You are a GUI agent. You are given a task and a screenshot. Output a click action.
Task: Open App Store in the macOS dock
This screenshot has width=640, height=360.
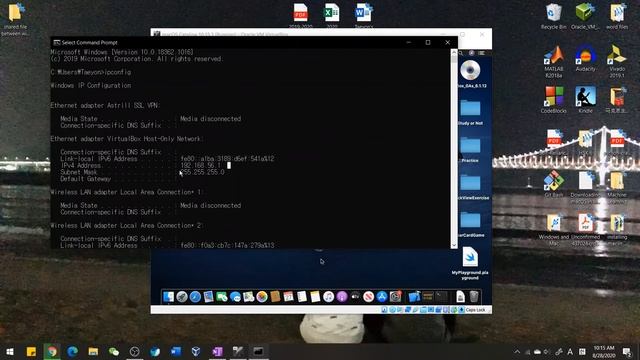pyautogui.click(x=382, y=297)
